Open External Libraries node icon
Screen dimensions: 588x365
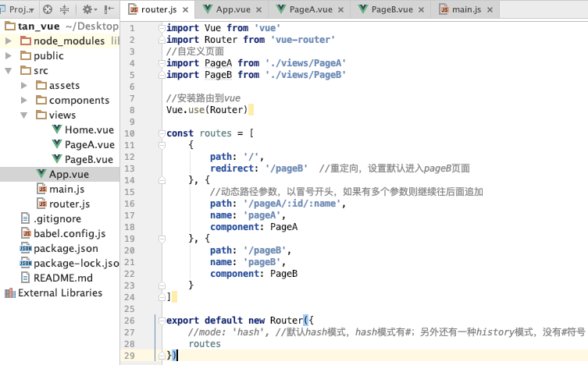(10, 292)
